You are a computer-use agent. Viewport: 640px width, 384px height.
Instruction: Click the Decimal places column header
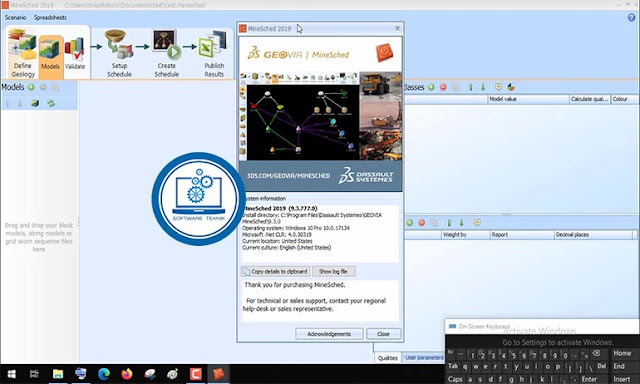593,235
